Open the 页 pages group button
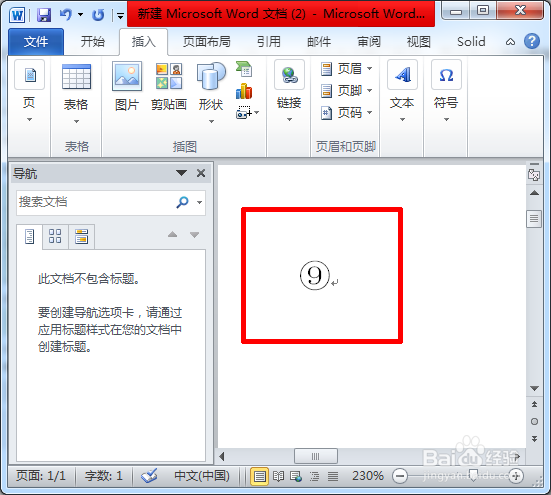Screen dimensions: 551x495 [x=30, y=91]
